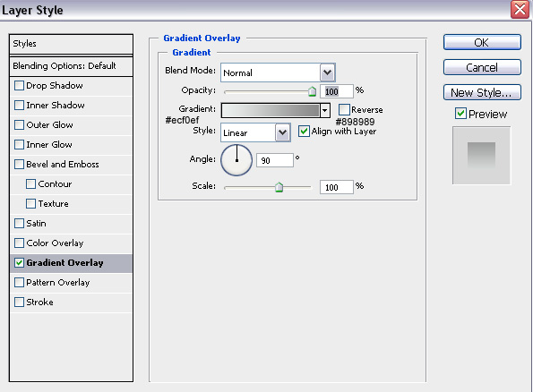Click the Scale slider handle
Screen dimensions: 533x392
[x=279, y=187]
